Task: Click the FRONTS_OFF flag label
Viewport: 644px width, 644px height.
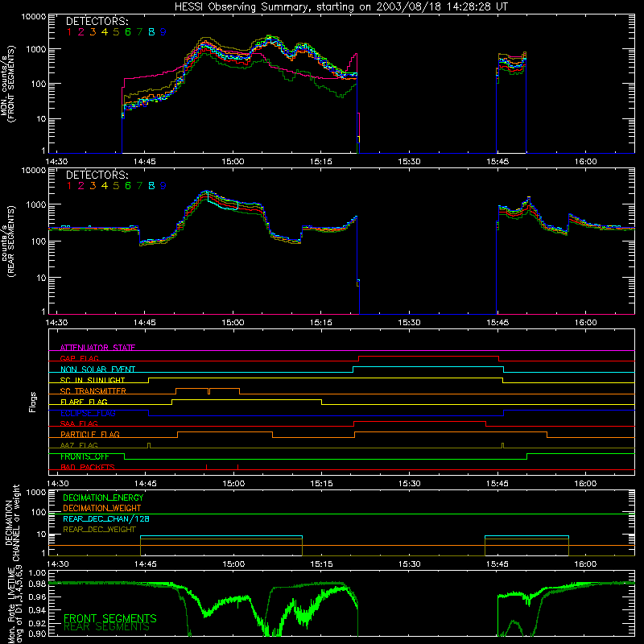Action: (85, 456)
